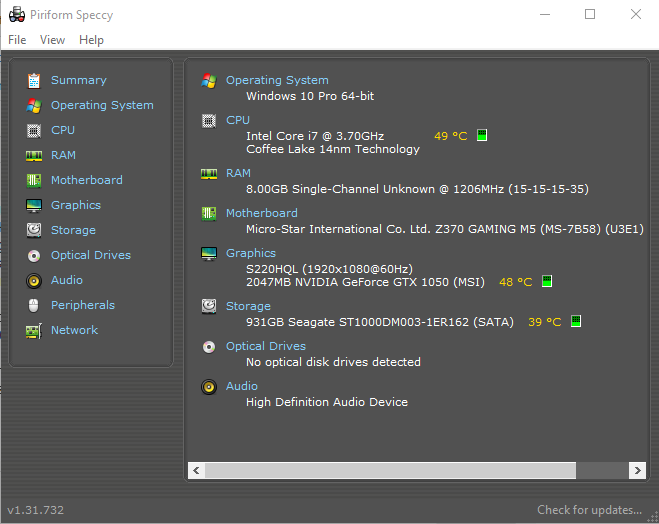Click the Motherboard heading link in main panel
Viewport: 659px width, 524px height.
tap(262, 213)
